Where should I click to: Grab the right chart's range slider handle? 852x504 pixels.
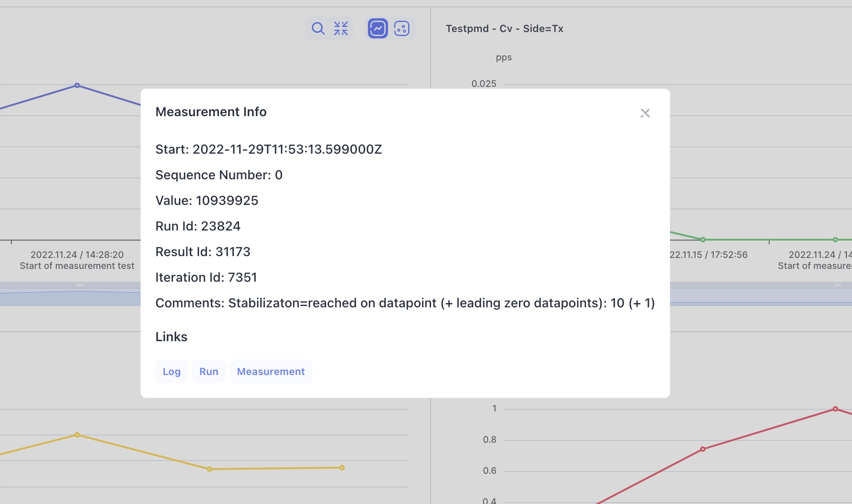[837, 285]
